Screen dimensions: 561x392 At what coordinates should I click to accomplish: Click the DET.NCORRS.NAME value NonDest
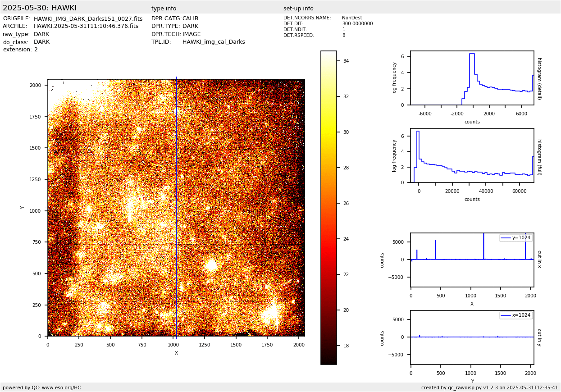coord(352,18)
